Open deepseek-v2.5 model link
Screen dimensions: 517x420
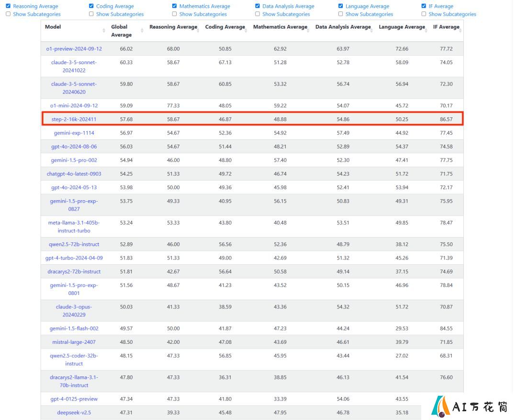click(x=74, y=413)
